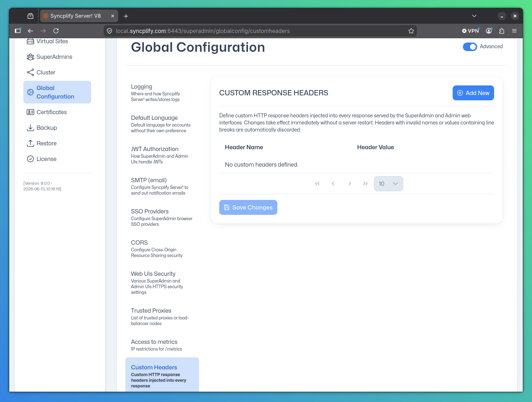Open the Web UIs Security section
The width and height of the screenshot is (532, 402).
pyautogui.click(x=162, y=283)
